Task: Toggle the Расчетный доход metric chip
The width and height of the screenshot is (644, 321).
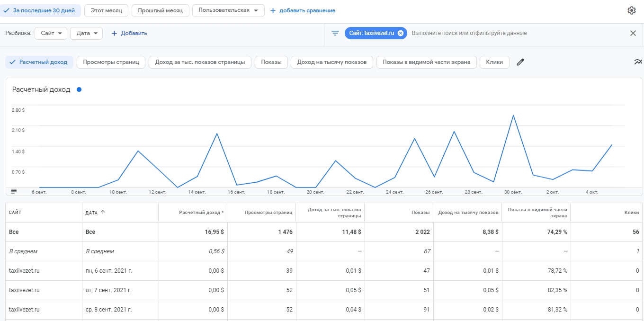Action: tap(39, 62)
